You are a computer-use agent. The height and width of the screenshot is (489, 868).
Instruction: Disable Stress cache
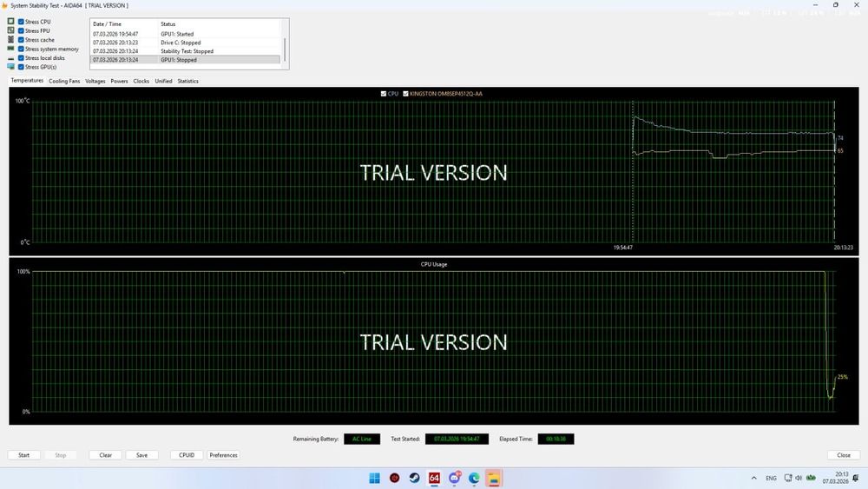coord(21,40)
